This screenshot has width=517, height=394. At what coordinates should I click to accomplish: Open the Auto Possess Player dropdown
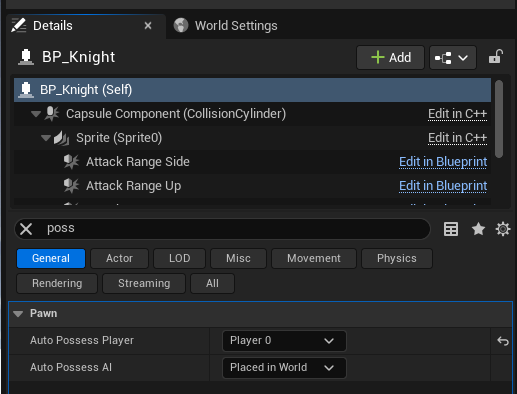click(x=284, y=341)
